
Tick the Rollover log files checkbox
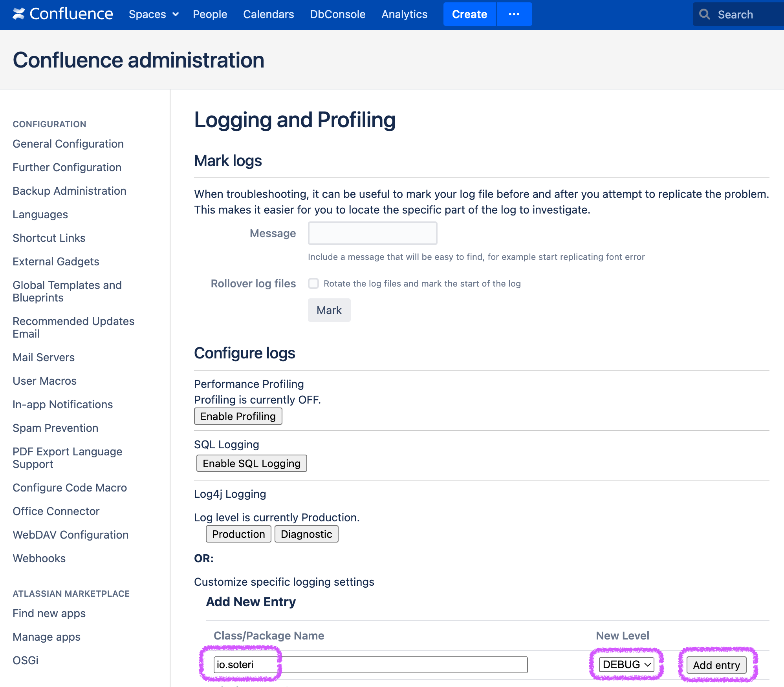[x=313, y=283]
